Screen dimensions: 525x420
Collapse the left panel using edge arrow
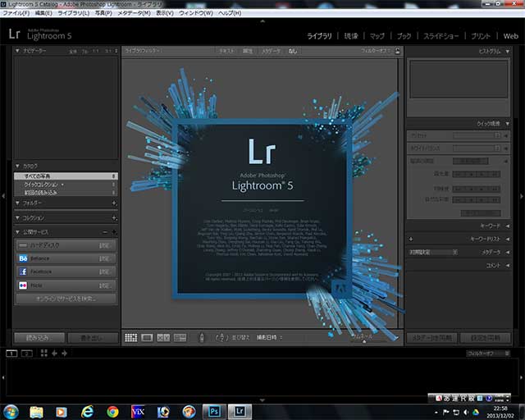pyautogui.click(x=4, y=195)
